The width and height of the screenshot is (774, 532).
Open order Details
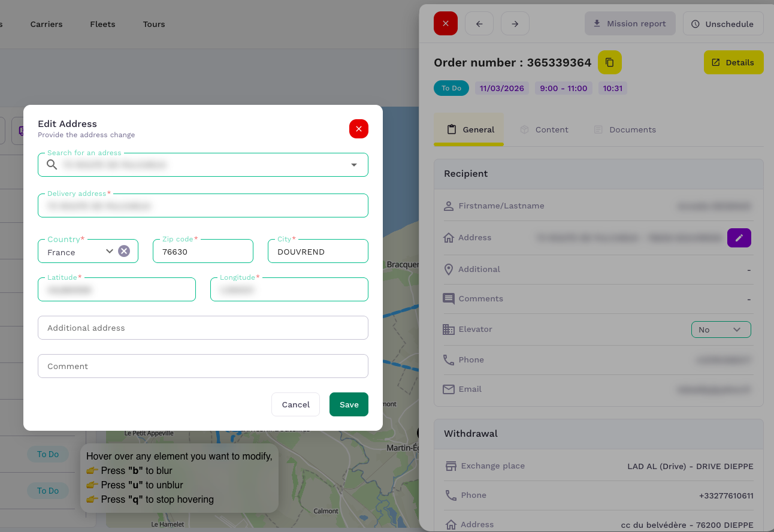pos(733,62)
